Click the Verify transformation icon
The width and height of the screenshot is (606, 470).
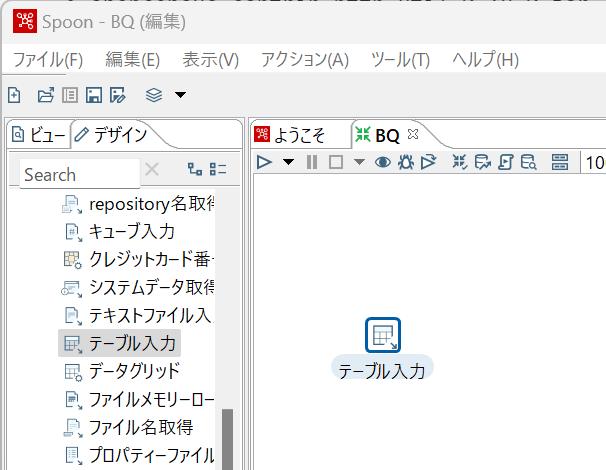[460, 162]
